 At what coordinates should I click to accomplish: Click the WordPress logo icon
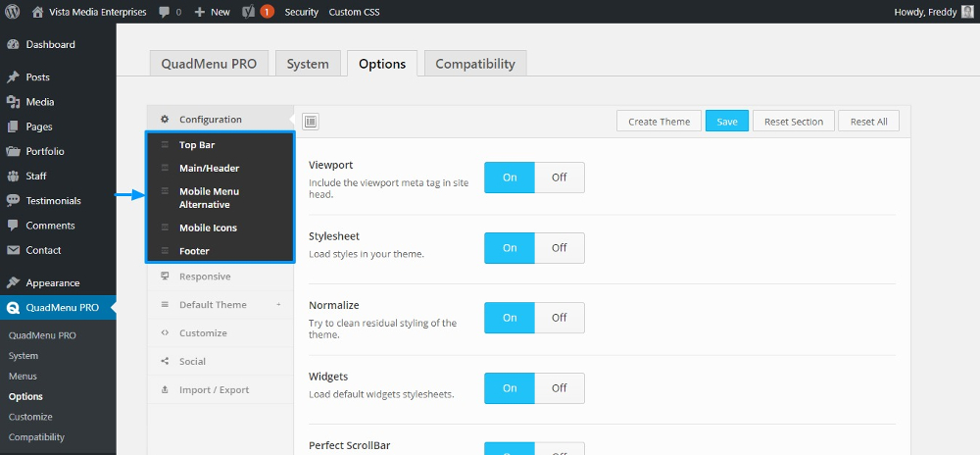[x=12, y=11]
